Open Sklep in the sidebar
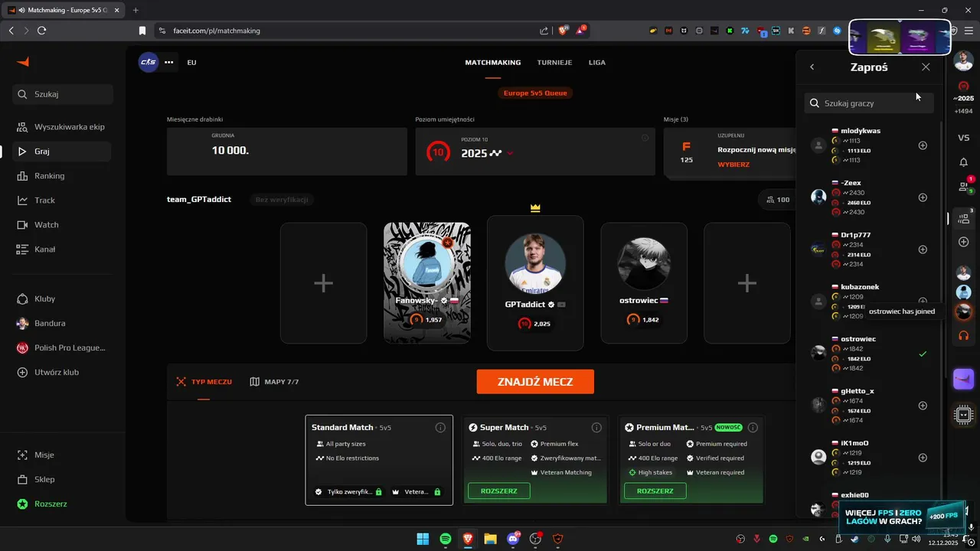This screenshot has width=980, height=551. click(x=61, y=479)
